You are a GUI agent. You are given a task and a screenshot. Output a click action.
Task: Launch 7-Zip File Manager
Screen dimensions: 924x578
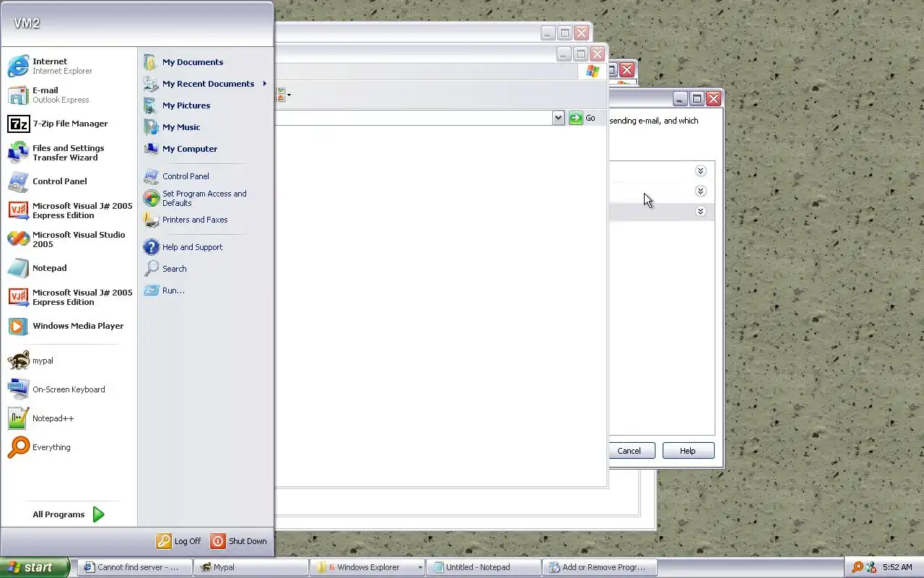(x=69, y=124)
